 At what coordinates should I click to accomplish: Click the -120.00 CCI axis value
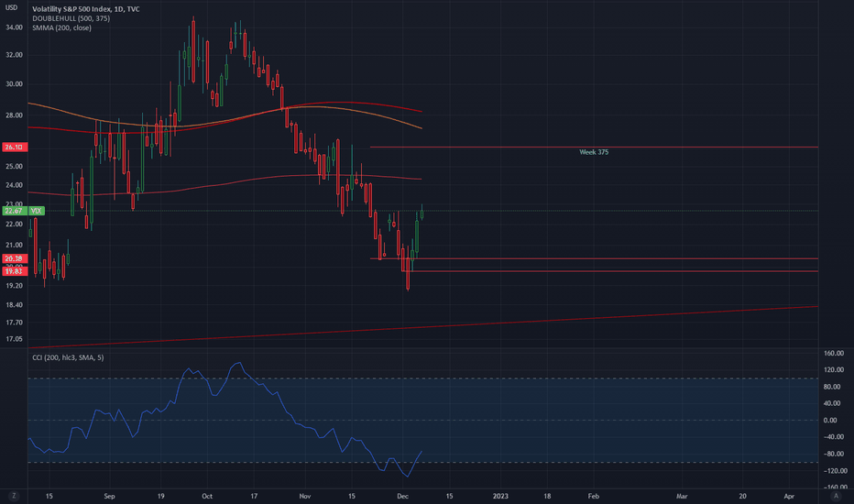coord(835,471)
